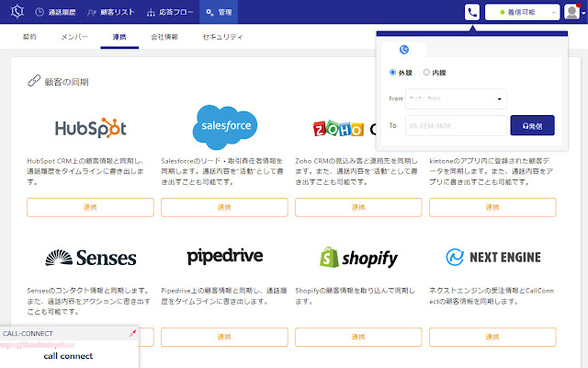Switch to the メンバー tab
Image resolution: width=588 pixels, height=368 pixels.
(74, 37)
